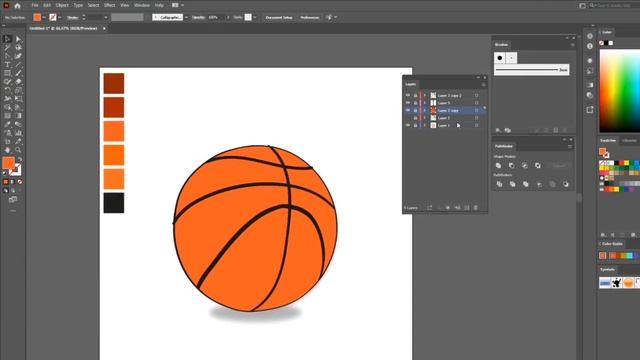
Task: Select the Magic Wand tool
Action: tap(7, 47)
